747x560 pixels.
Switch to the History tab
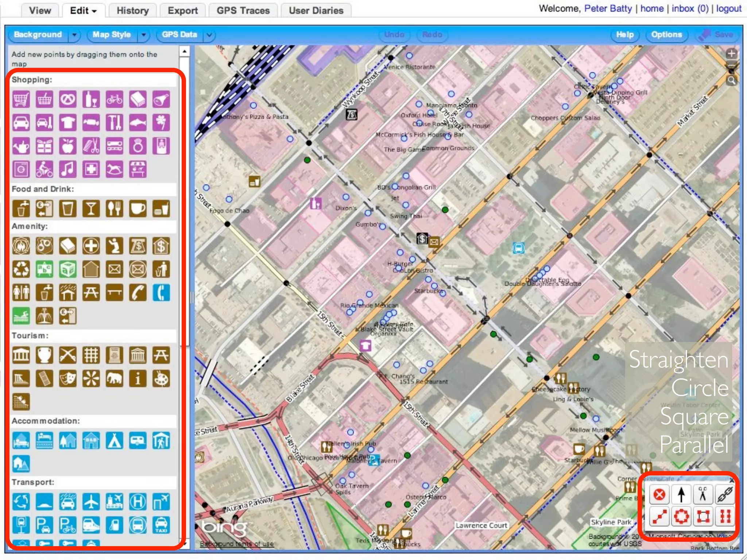132,11
